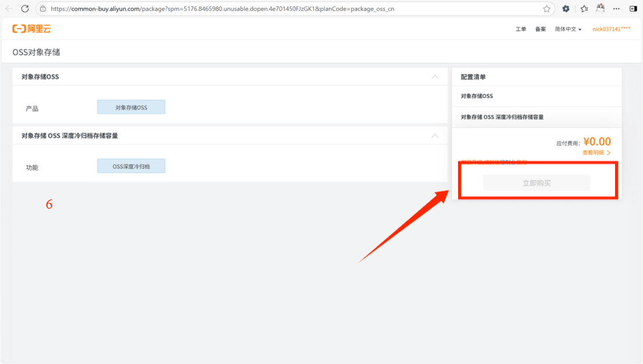Open browser settings via the gear icon
The image size is (643, 364).
pyautogui.click(x=566, y=9)
